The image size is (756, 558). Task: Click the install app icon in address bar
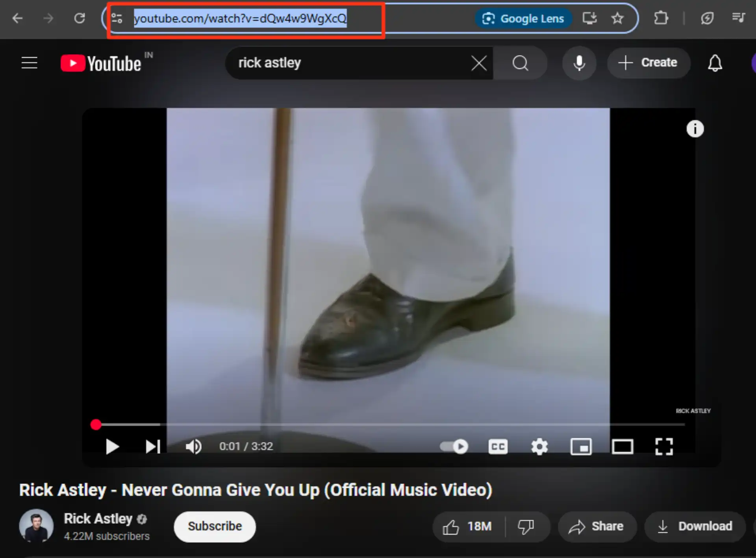[x=589, y=18]
